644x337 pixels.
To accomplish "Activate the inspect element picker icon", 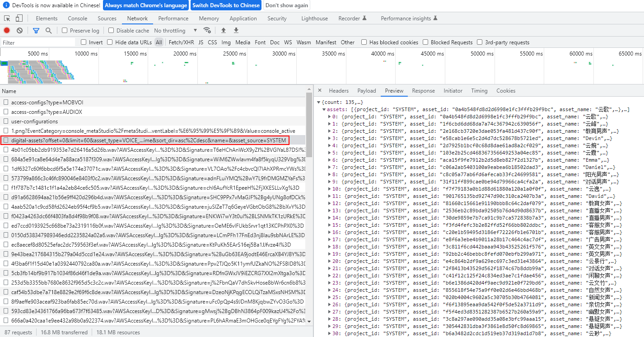I will tap(7, 19).
